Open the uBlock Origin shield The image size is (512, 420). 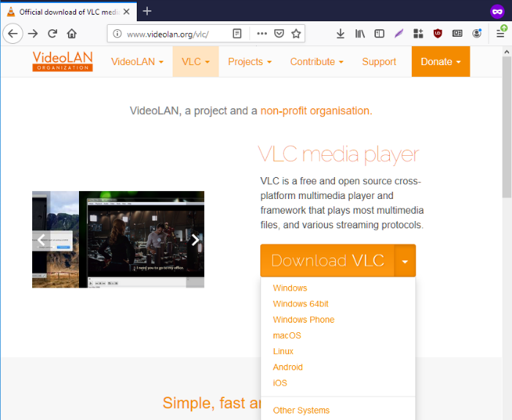click(437, 34)
